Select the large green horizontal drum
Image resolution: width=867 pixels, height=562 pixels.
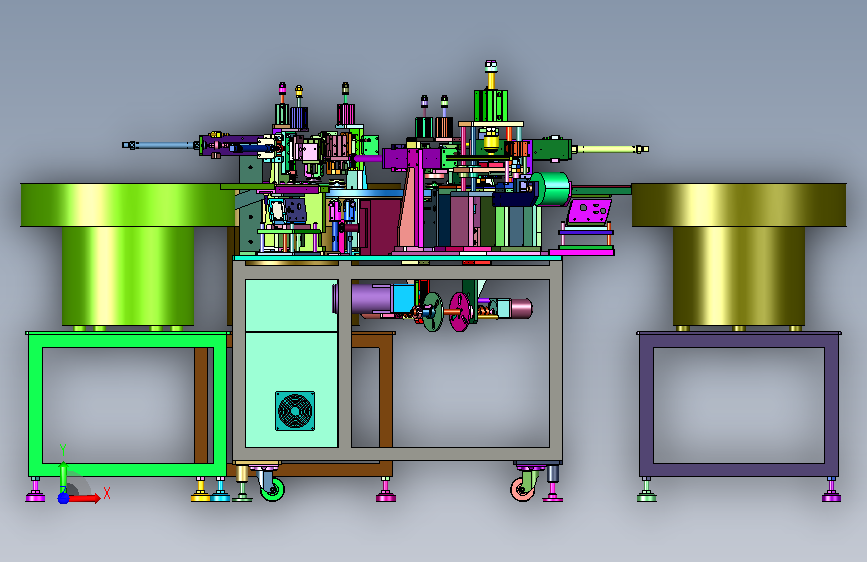552,189
